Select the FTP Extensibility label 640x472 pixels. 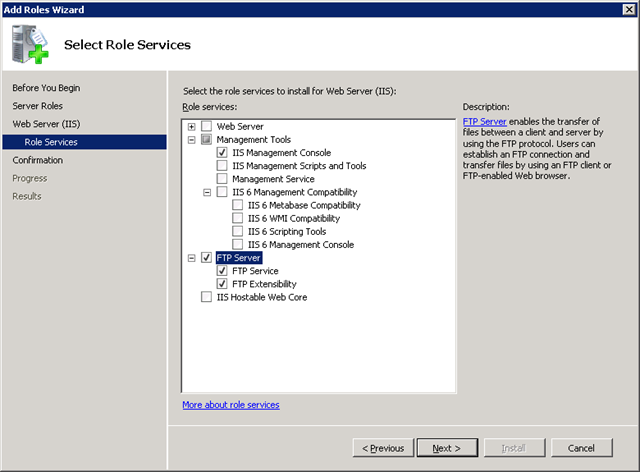(x=264, y=284)
